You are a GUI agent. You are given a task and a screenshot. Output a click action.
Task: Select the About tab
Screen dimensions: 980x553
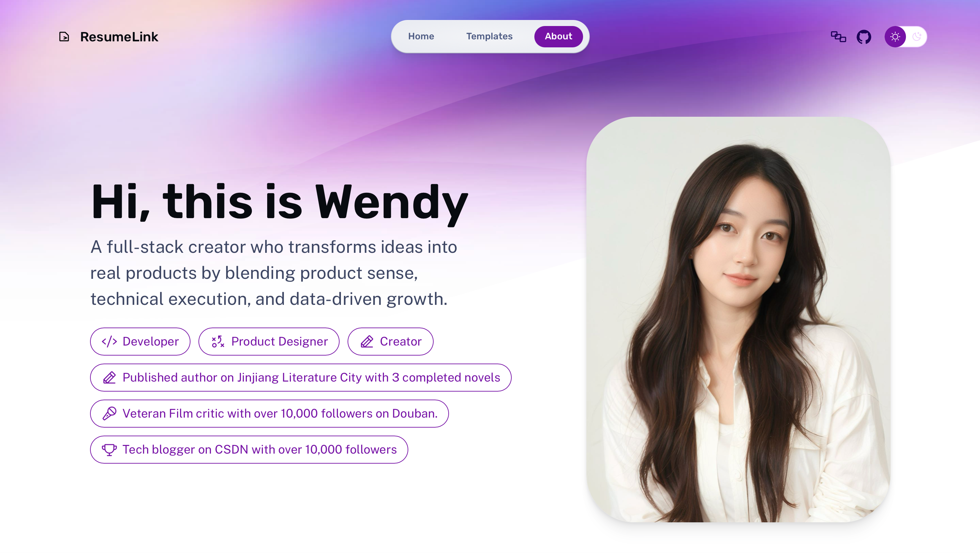click(558, 36)
